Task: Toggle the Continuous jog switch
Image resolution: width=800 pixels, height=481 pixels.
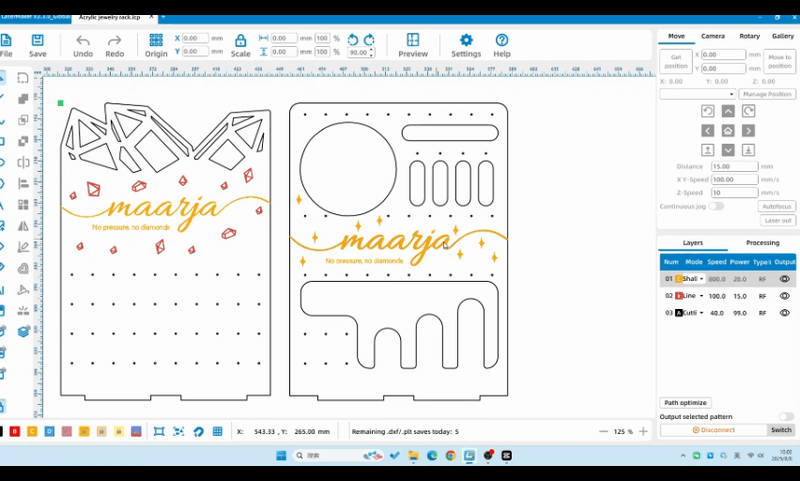Action: (x=716, y=206)
